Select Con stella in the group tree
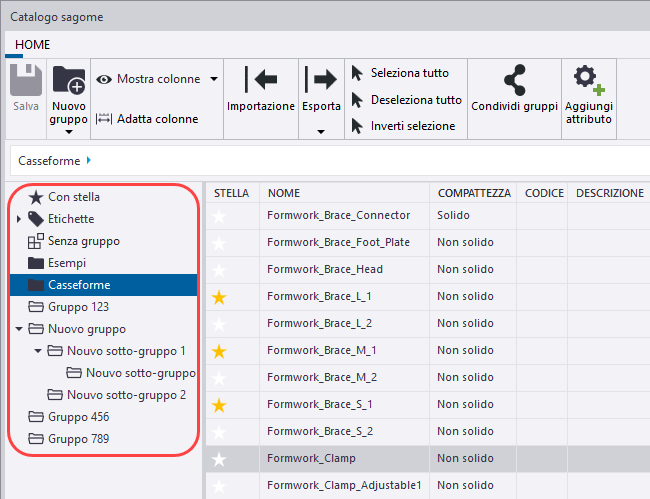The image size is (650, 499). (73, 197)
